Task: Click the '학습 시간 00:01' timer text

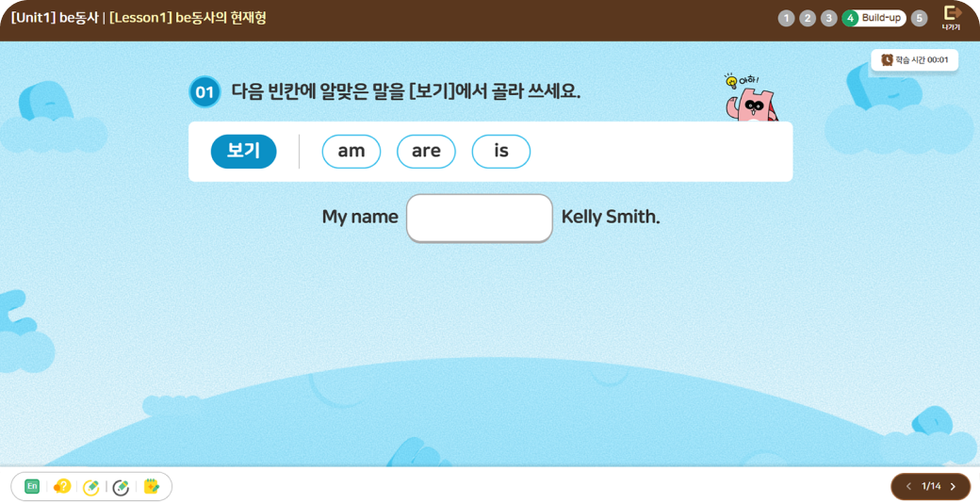Action: [923, 60]
